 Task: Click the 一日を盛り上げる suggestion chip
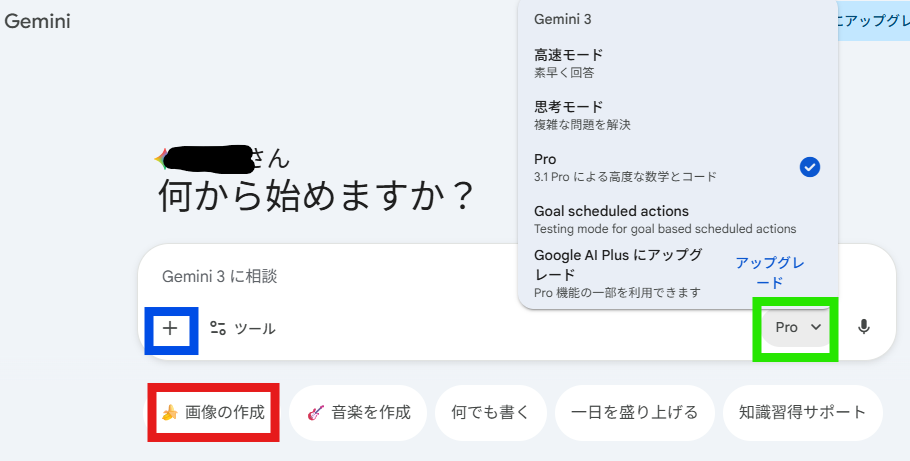[x=634, y=412]
